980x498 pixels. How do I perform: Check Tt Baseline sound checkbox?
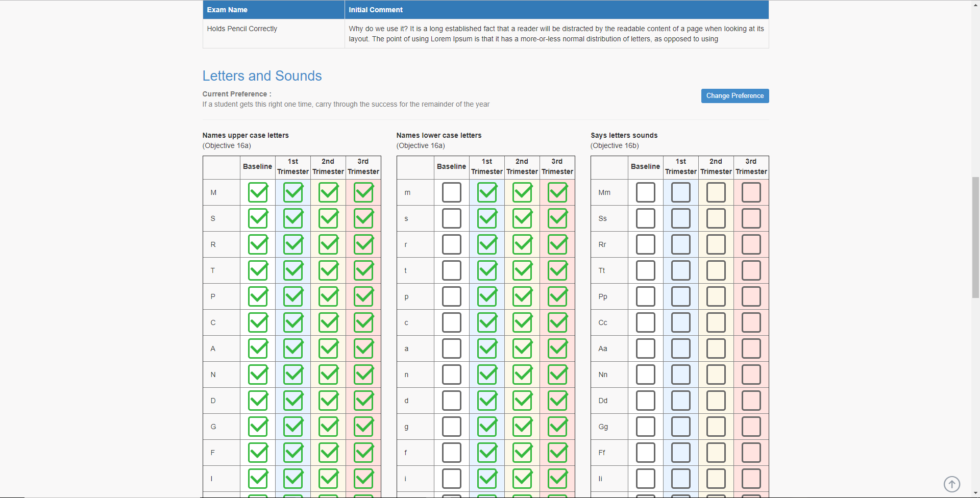pos(645,270)
